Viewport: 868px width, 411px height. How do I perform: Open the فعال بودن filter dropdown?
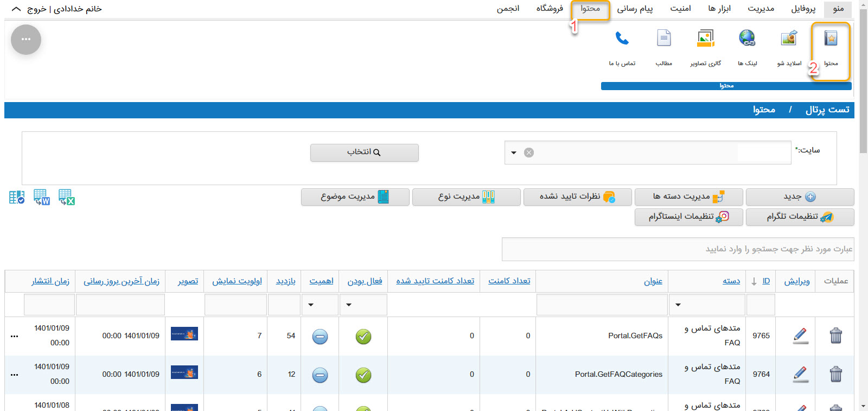pos(349,305)
